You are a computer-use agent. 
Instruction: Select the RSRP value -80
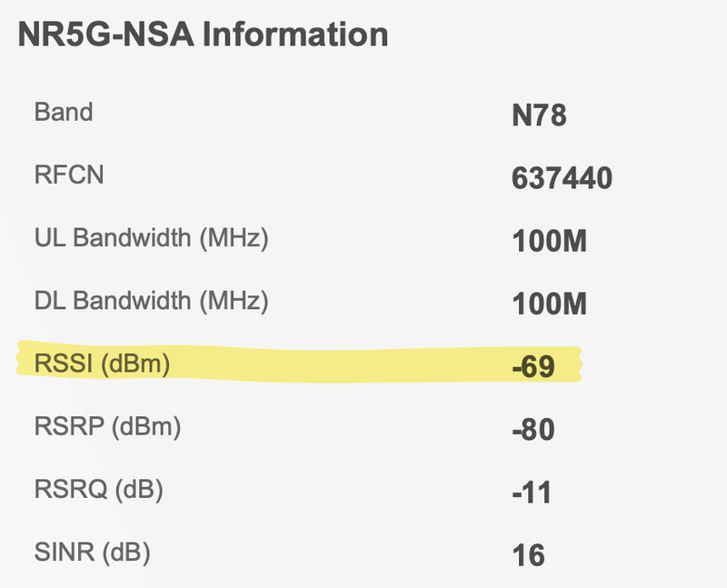point(533,429)
